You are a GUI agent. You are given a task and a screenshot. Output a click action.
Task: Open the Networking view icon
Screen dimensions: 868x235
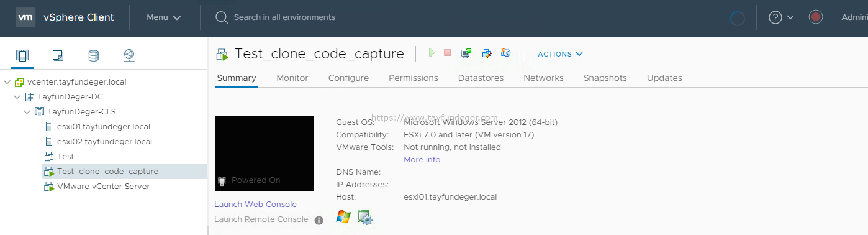pos(129,55)
